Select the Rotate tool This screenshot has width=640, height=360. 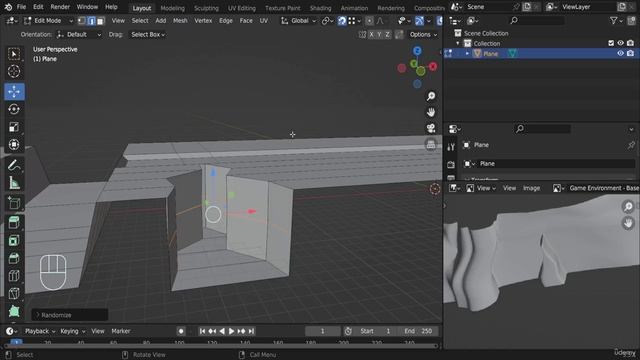click(x=14, y=109)
